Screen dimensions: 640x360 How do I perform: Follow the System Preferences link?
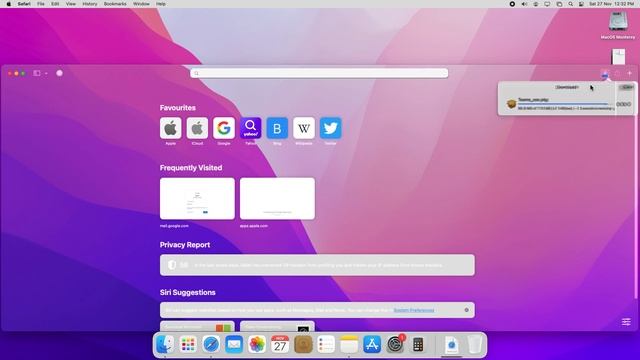tap(414, 310)
